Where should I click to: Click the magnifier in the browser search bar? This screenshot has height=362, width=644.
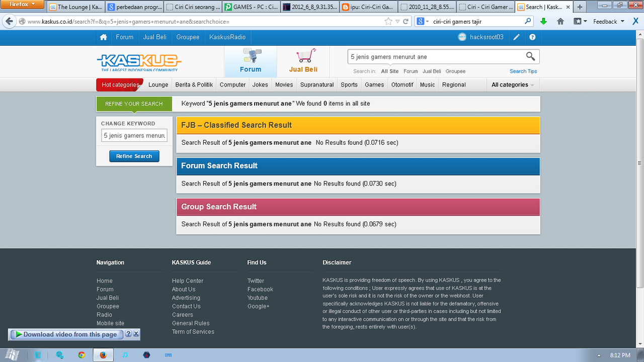point(528,22)
